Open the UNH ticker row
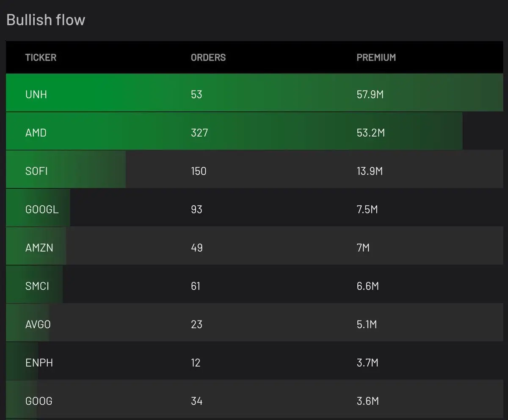The image size is (508, 420). pos(254,93)
